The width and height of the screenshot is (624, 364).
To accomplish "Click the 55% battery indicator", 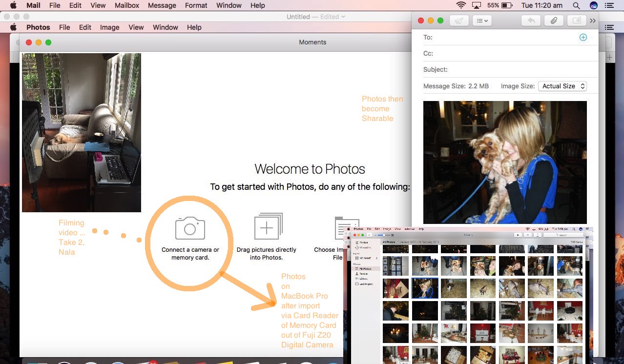I will (499, 5).
